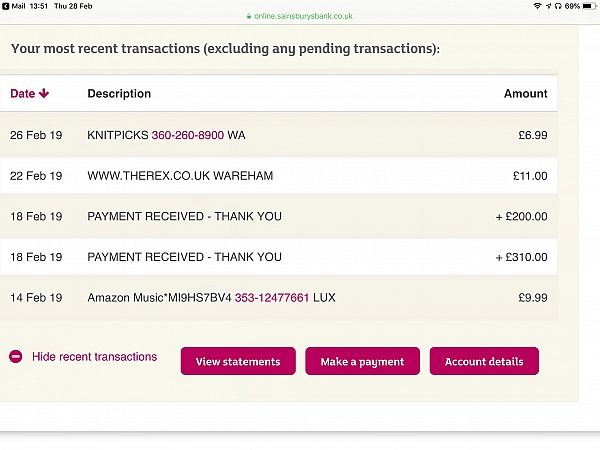This screenshot has height=450, width=600.
Task: Tap the location arrow status icon
Action: 548,6
